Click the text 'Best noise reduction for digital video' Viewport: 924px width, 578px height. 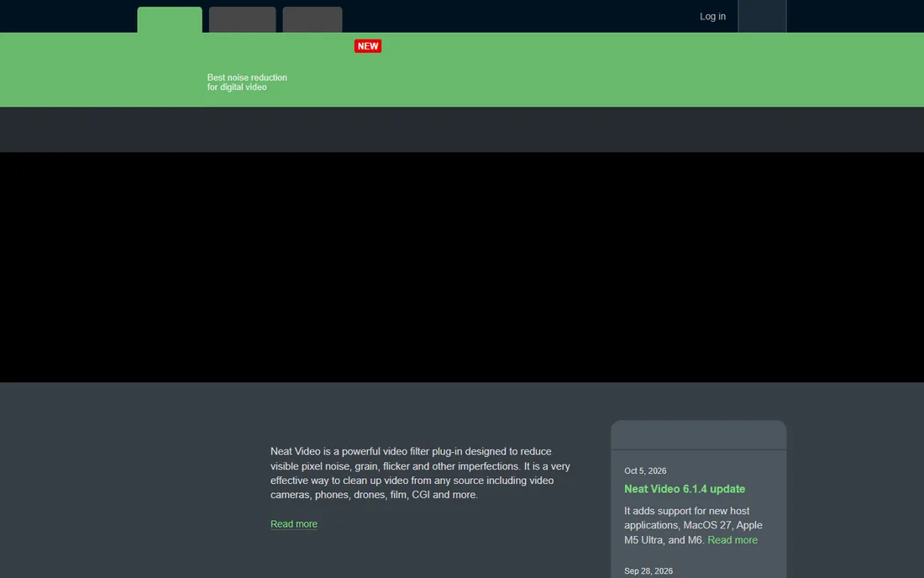(x=247, y=81)
